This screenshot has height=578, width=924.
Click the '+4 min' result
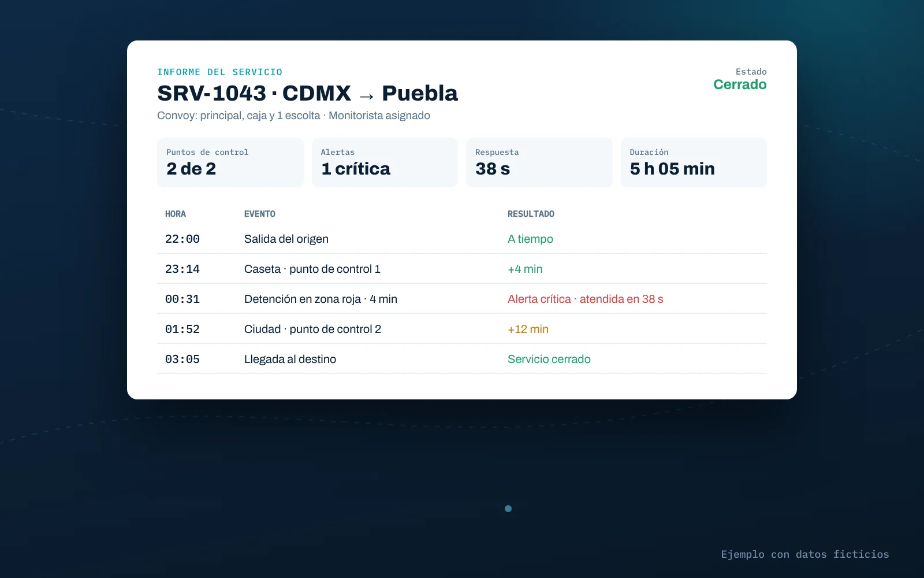(x=525, y=269)
